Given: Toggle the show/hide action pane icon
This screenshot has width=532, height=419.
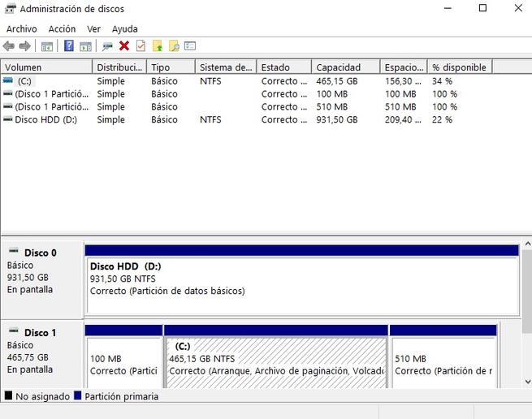Looking at the screenshot, I should click(x=85, y=46).
